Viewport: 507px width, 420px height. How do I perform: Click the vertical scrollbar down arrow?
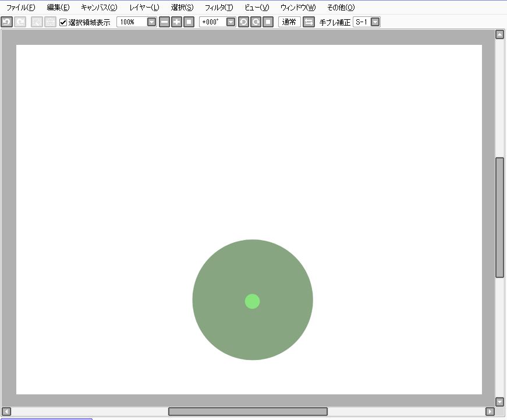tap(499, 401)
